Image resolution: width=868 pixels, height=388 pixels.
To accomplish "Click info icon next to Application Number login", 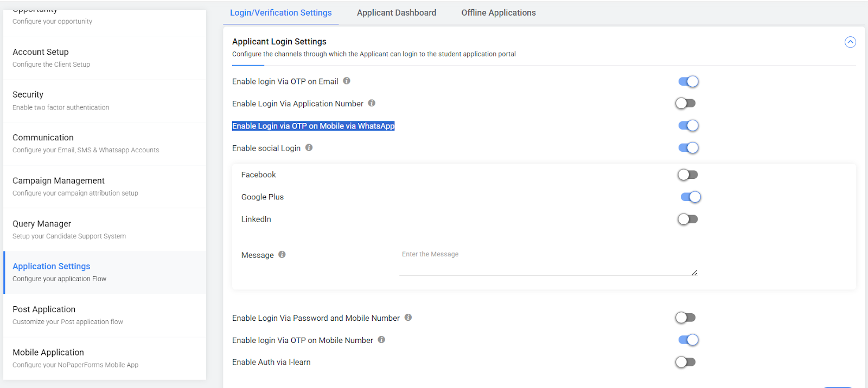I will [372, 103].
